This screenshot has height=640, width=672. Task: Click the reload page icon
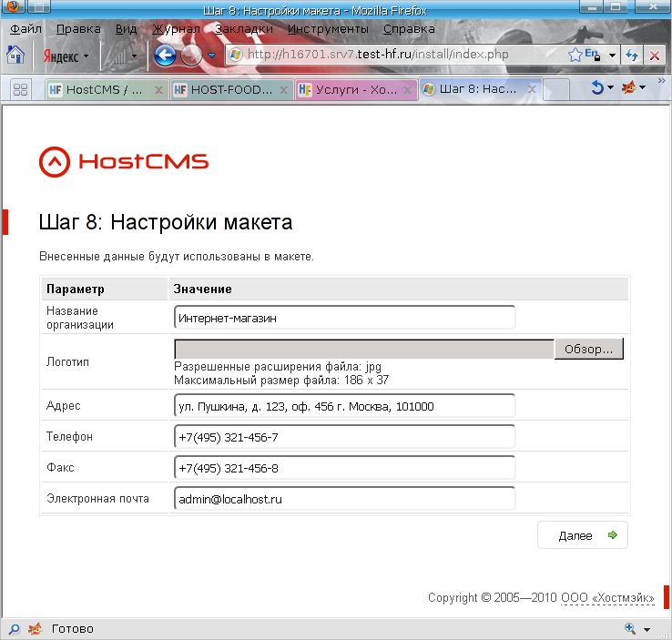[x=632, y=55]
